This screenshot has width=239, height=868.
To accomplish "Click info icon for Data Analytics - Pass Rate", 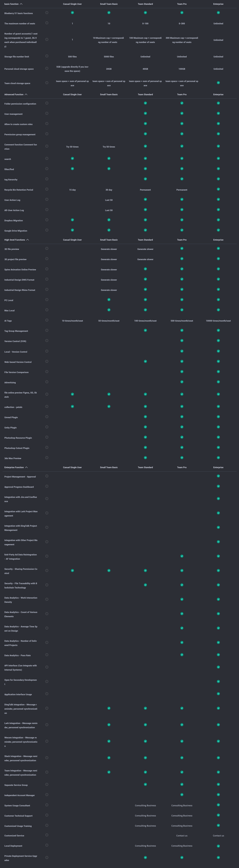I will tap(47, 655).
